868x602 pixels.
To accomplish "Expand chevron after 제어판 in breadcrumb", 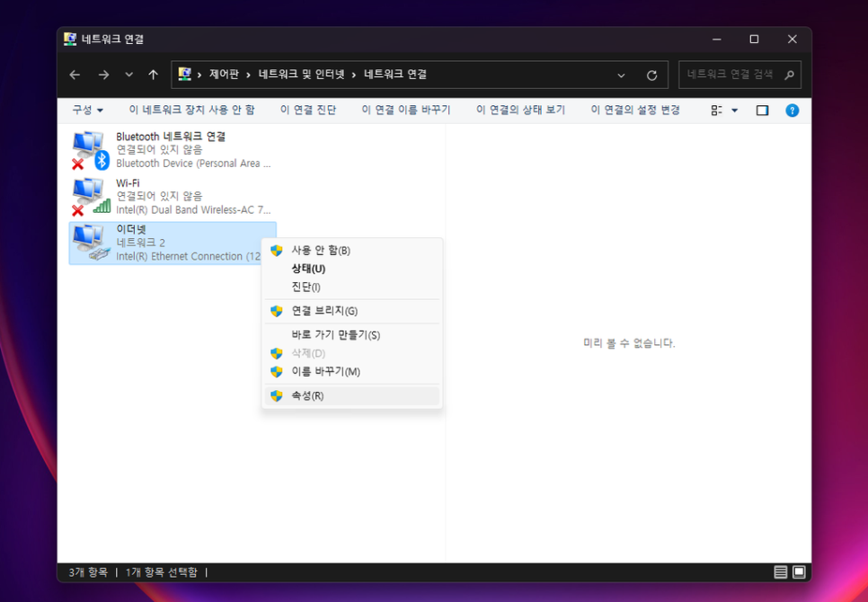I will click(x=249, y=75).
